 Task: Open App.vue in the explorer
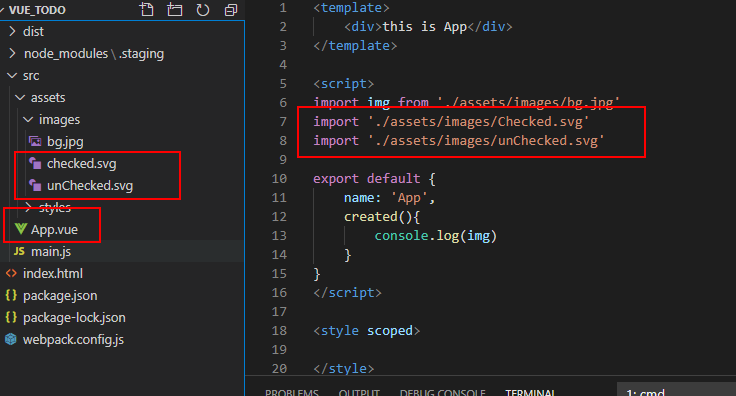pyautogui.click(x=54, y=229)
